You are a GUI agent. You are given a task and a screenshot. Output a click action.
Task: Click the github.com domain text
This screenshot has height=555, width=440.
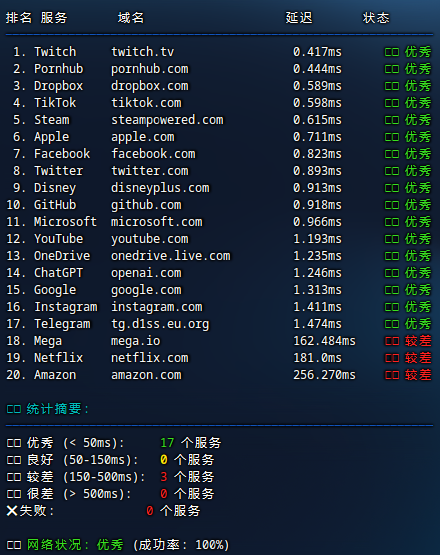click(x=146, y=205)
